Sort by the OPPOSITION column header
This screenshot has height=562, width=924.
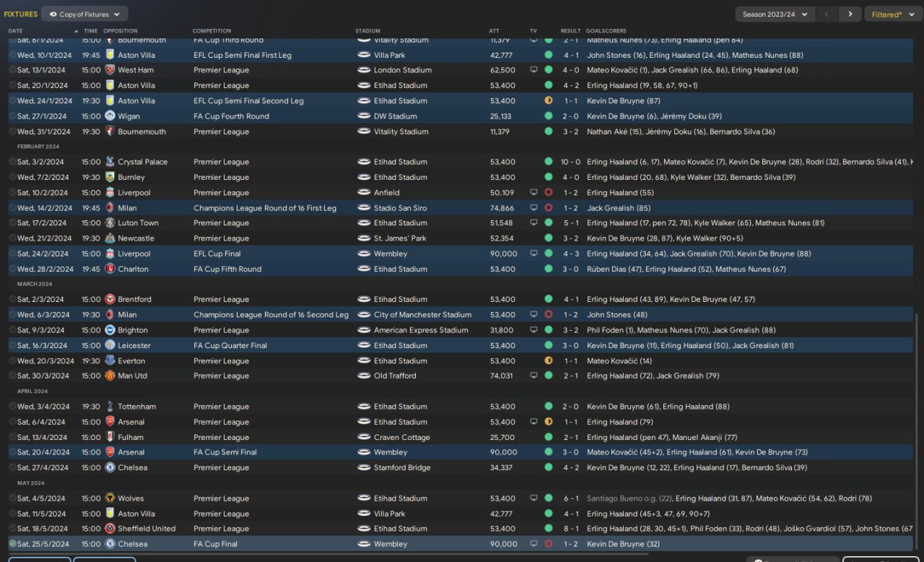121,31
